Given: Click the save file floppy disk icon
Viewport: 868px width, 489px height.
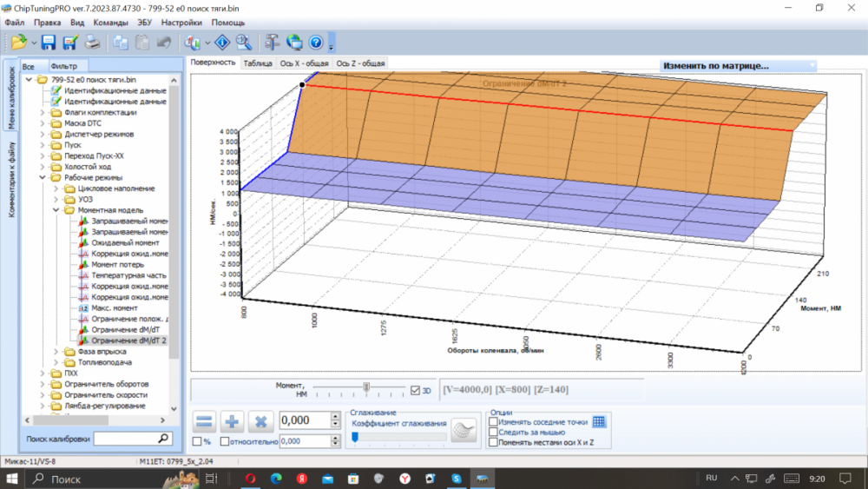Looking at the screenshot, I should [x=49, y=42].
